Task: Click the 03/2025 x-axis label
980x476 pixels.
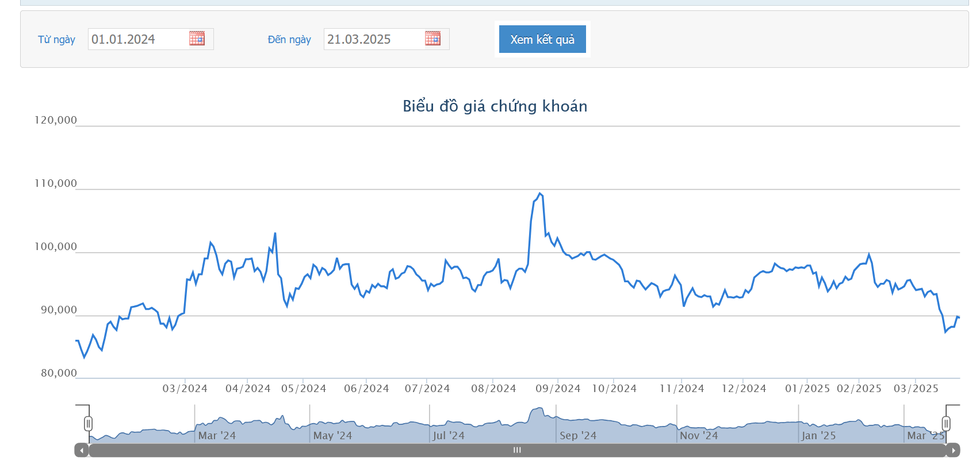Action: 916,389
